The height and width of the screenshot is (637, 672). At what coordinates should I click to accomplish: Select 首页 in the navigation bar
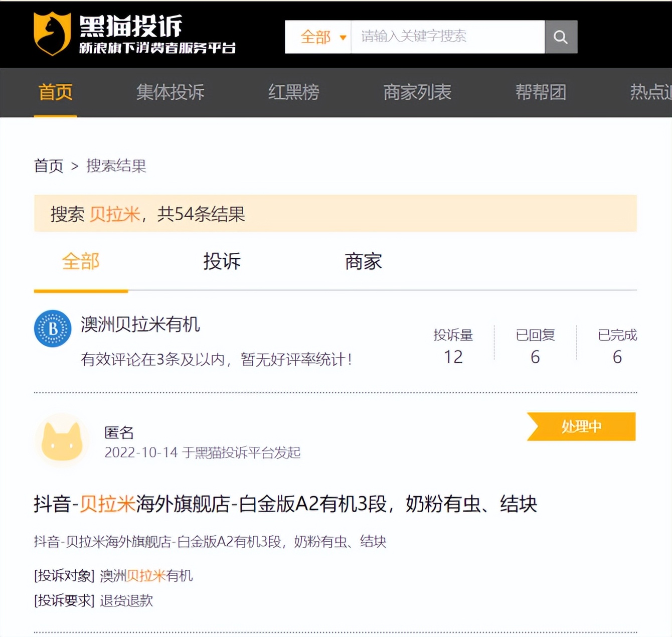click(55, 93)
